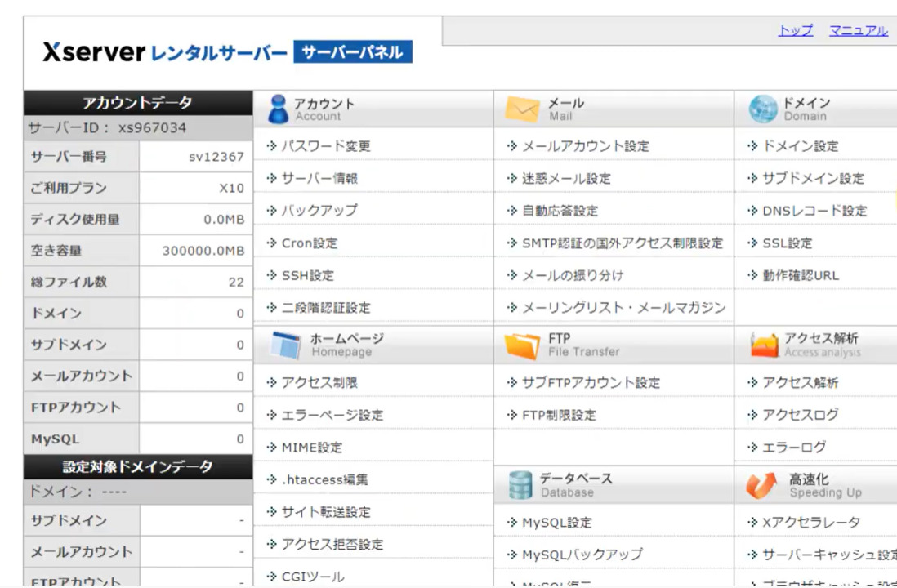The width and height of the screenshot is (897, 588).
Task: Open アクセス制限 under Homepage
Action: [319, 383]
